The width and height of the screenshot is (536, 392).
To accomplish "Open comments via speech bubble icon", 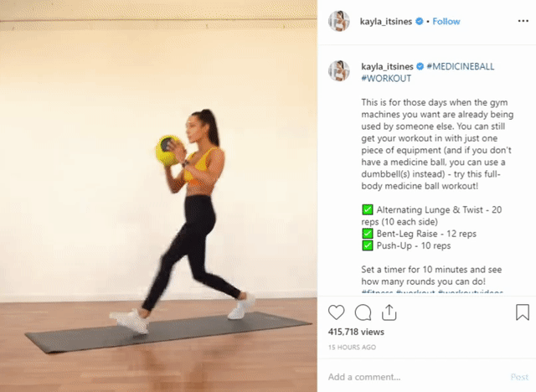I will click(x=363, y=312).
